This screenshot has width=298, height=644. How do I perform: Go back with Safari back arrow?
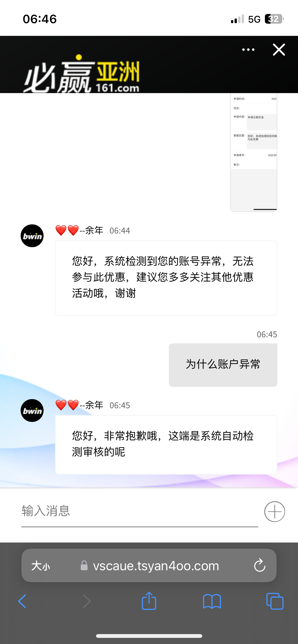tap(22, 601)
